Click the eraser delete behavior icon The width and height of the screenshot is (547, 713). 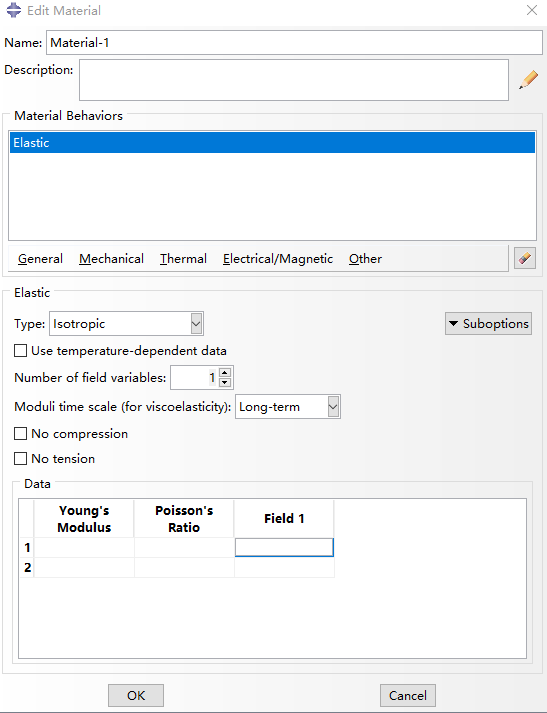pyautogui.click(x=525, y=258)
